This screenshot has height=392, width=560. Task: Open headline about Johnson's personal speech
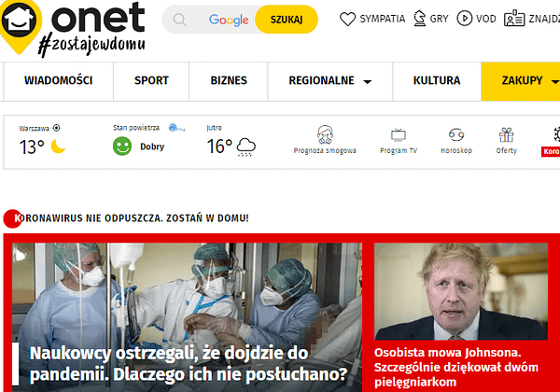coord(456,367)
